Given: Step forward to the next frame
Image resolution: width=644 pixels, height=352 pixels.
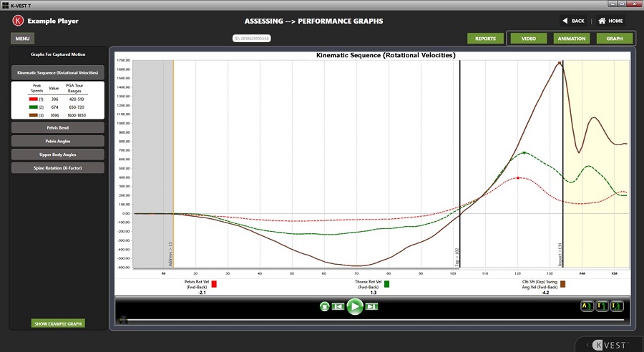Looking at the screenshot, I should (371, 306).
